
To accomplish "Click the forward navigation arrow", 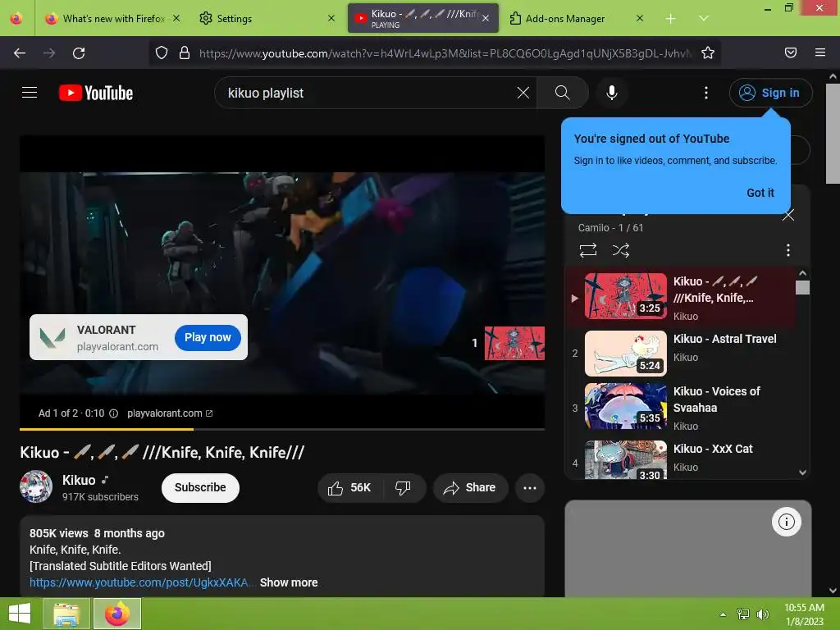I will click(x=49, y=53).
